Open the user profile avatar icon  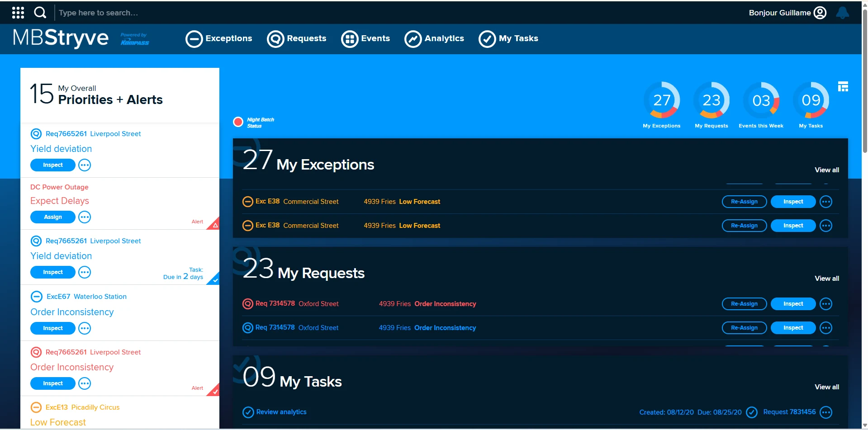point(820,13)
